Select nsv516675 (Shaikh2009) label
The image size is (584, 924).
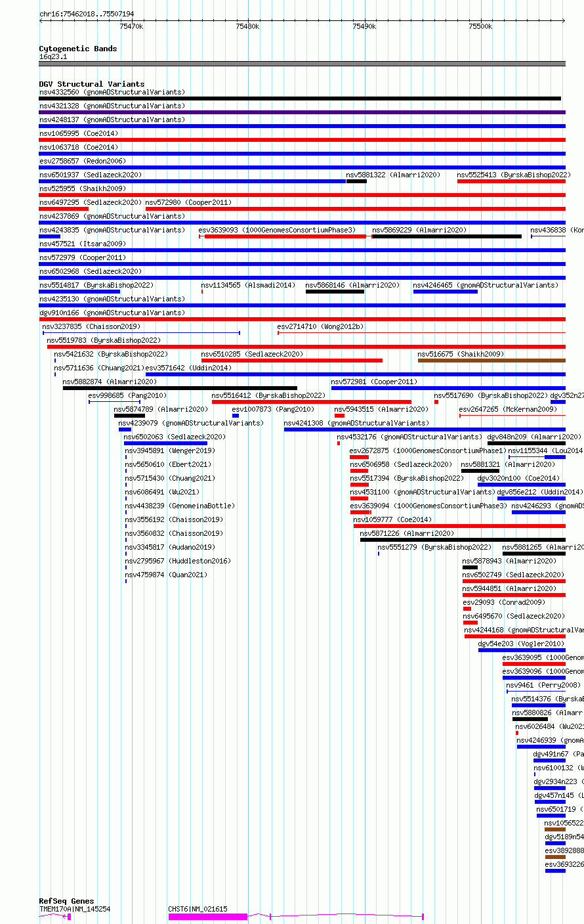461,354
